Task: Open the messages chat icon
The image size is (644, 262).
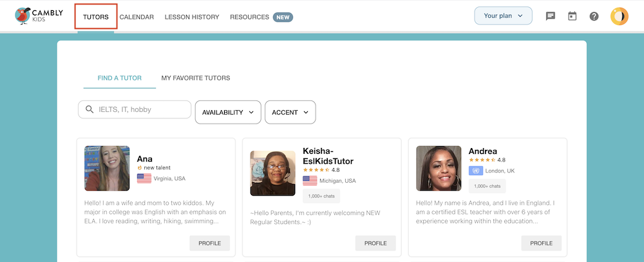Action: (551, 16)
